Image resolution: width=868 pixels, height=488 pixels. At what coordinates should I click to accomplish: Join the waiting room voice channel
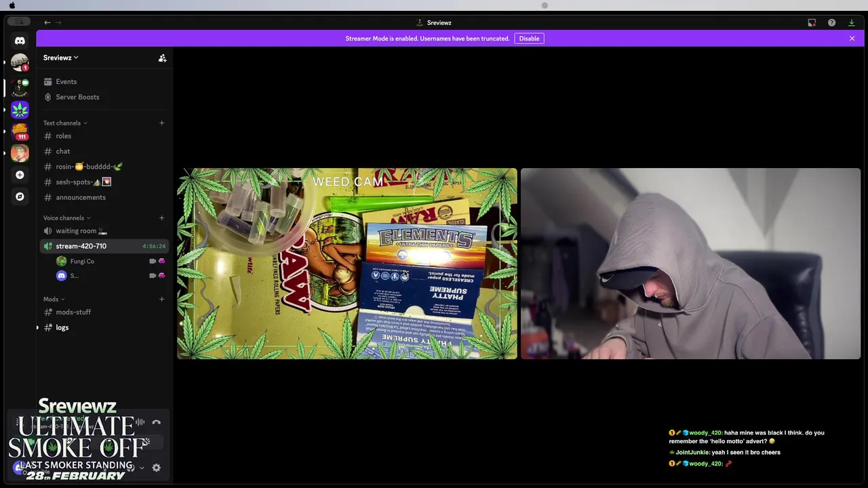[104, 231]
